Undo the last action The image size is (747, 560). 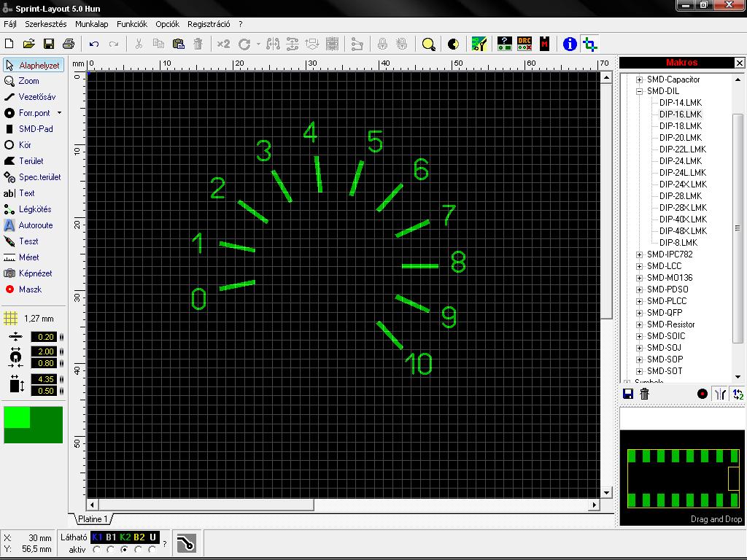[94, 44]
